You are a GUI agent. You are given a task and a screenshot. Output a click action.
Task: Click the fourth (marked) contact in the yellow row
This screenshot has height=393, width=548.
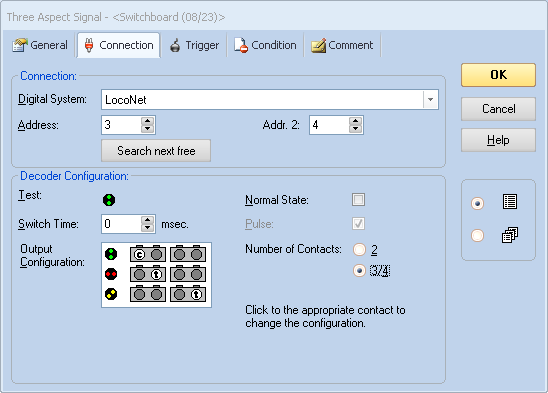[x=196, y=294]
